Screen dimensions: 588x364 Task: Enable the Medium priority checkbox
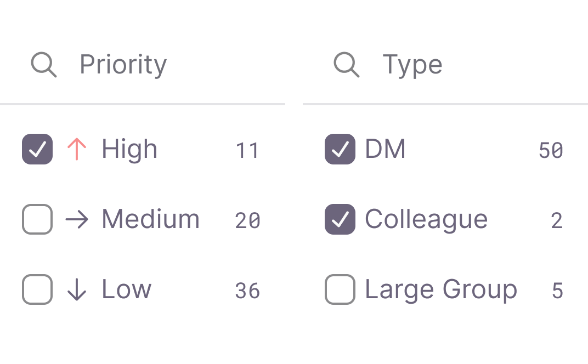click(x=37, y=219)
